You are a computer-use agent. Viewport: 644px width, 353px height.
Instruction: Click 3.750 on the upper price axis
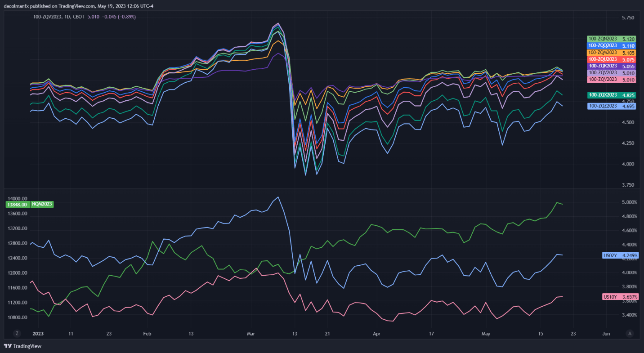pos(627,185)
